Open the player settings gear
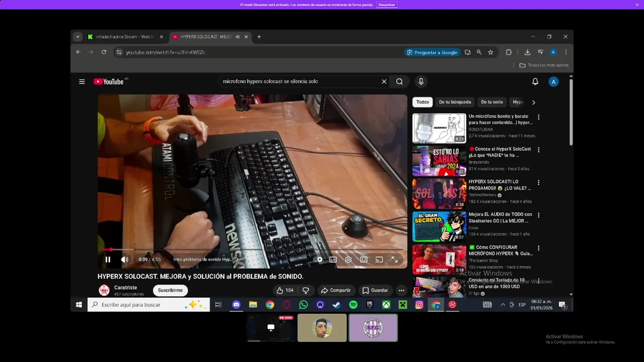Screen dimensions: 644x362 (x=348, y=259)
